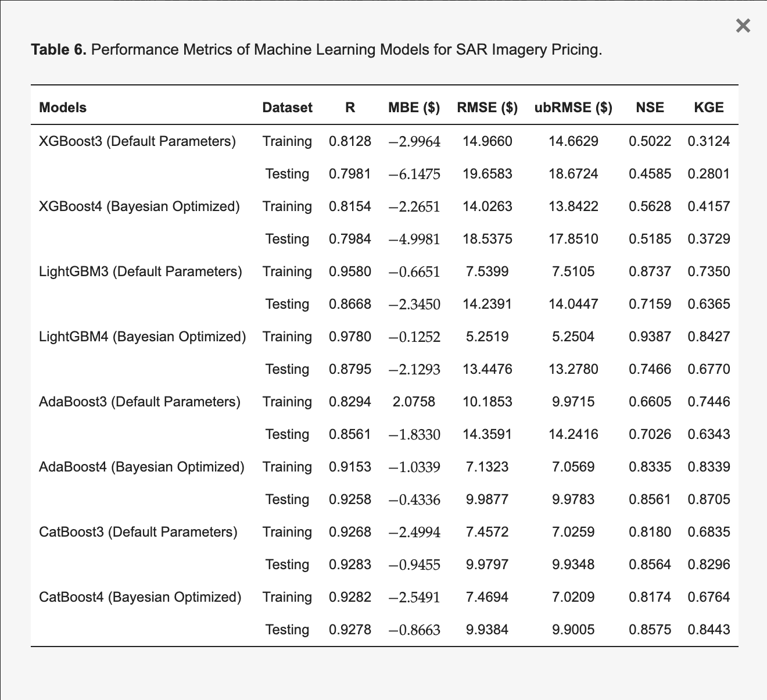Select the LightGBM3 (Default Parameters) row label
The width and height of the screenshot is (767, 700).
click(141, 272)
